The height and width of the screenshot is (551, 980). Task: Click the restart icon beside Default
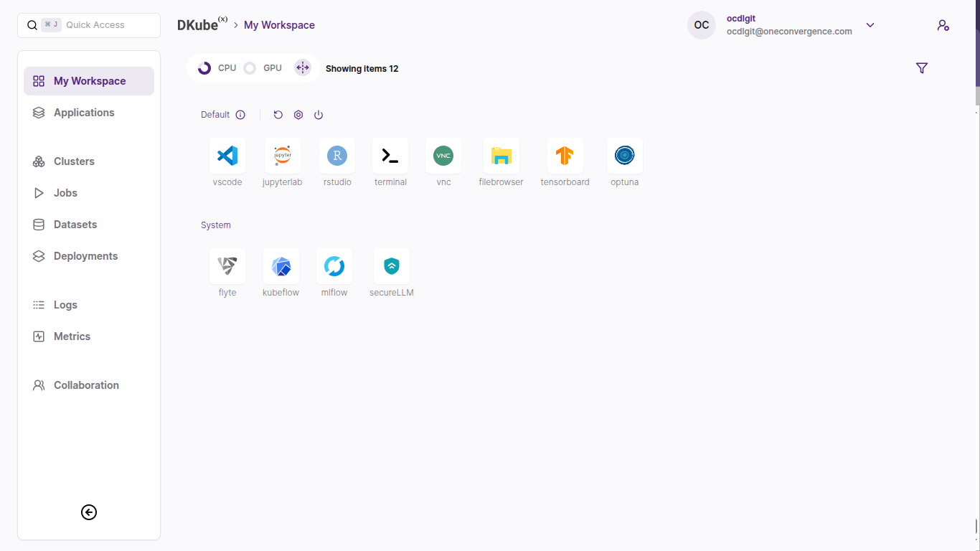click(278, 115)
